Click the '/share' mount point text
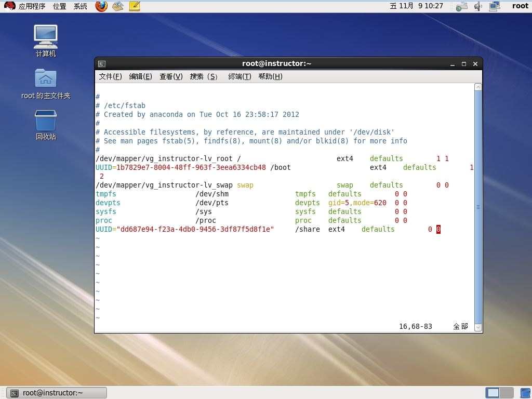The height and width of the screenshot is (399, 532). 308,229
